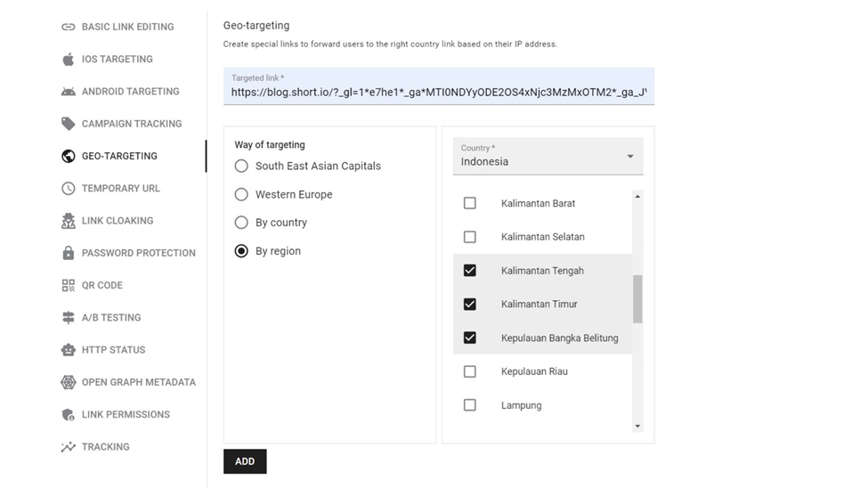Open the Country dropdown showing Indonesia
868x488 pixels.
(x=548, y=157)
